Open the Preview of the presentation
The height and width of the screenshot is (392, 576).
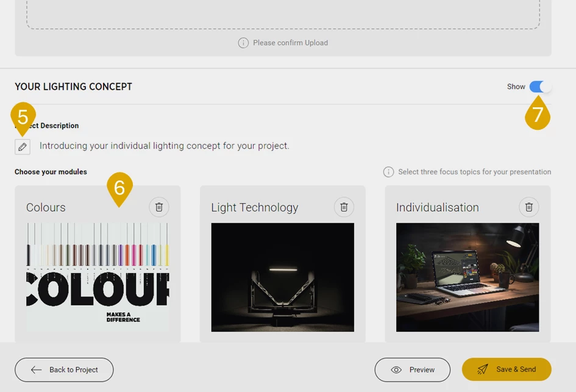(x=412, y=369)
